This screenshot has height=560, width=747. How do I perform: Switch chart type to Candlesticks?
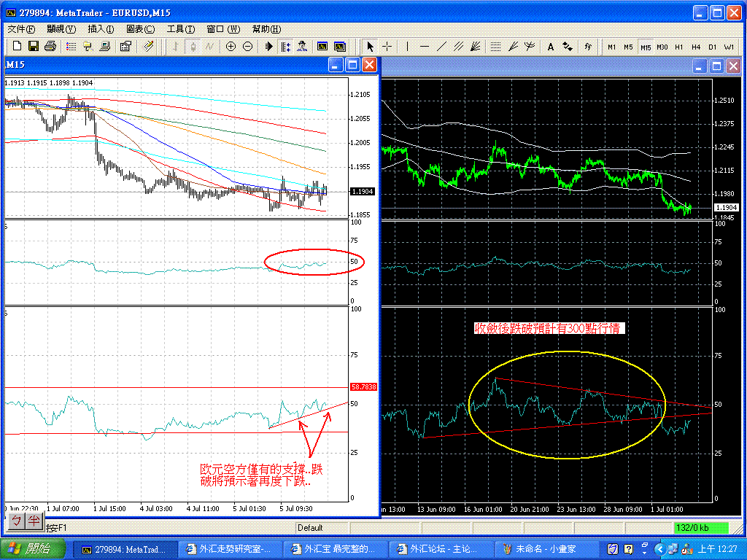click(193, 46)
